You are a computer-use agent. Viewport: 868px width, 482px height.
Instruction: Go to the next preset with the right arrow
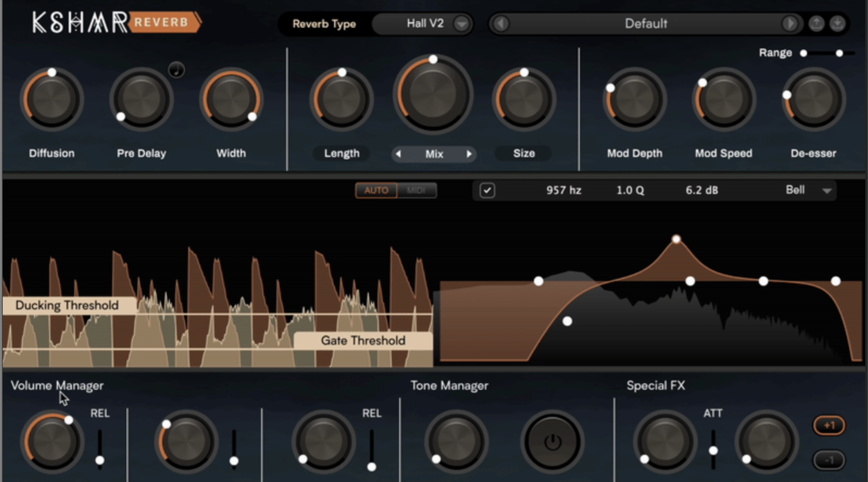tap(790, 24)
